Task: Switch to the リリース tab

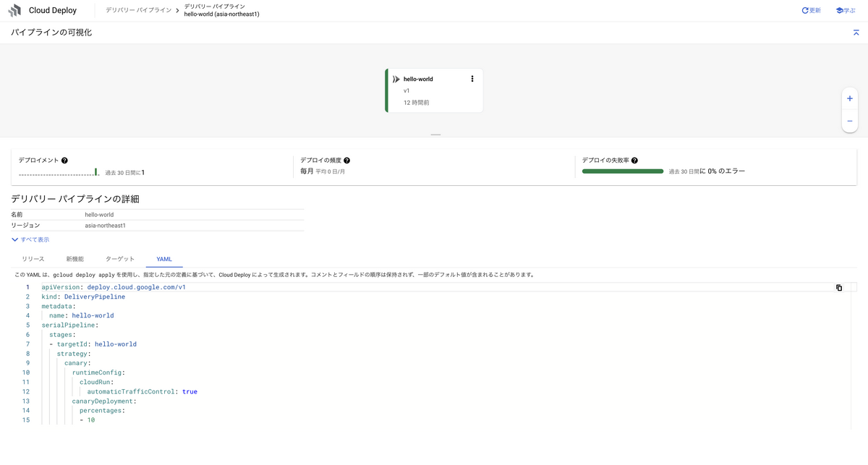Action: coord(33,259)
